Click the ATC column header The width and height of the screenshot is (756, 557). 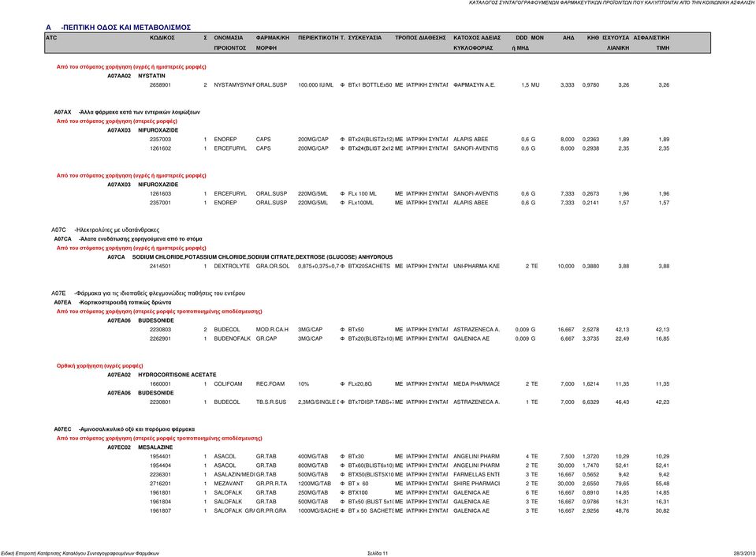click(51, 38)
